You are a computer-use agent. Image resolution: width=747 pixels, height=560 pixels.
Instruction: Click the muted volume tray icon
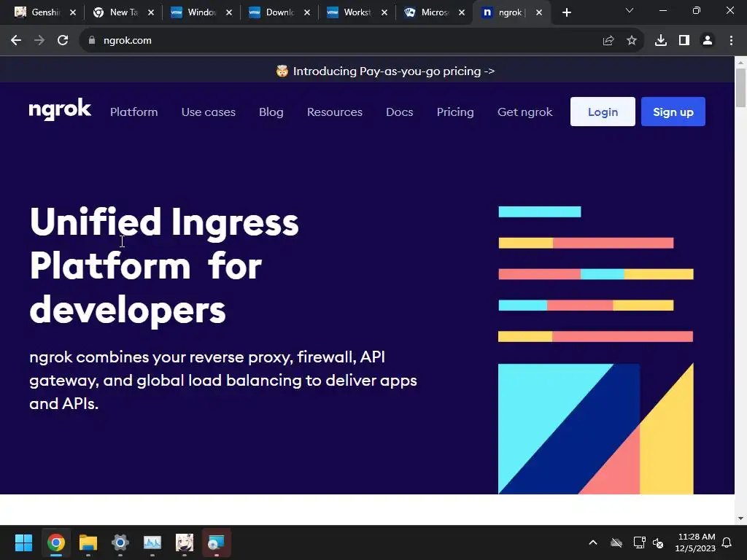[658, 542]
